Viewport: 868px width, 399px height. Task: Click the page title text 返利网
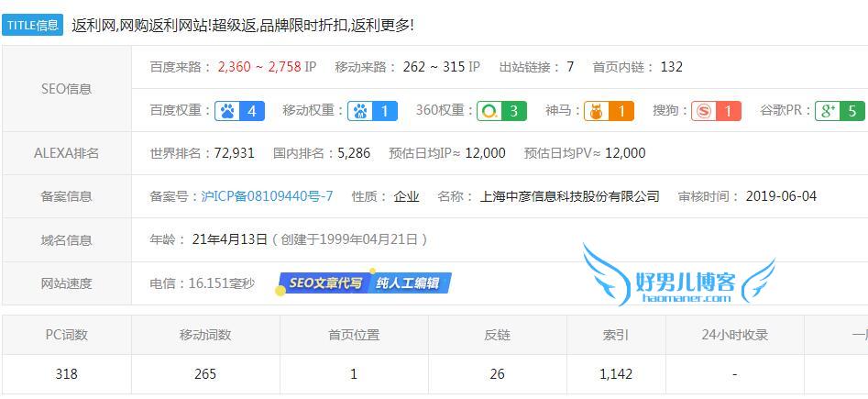(x=93, y=25)
